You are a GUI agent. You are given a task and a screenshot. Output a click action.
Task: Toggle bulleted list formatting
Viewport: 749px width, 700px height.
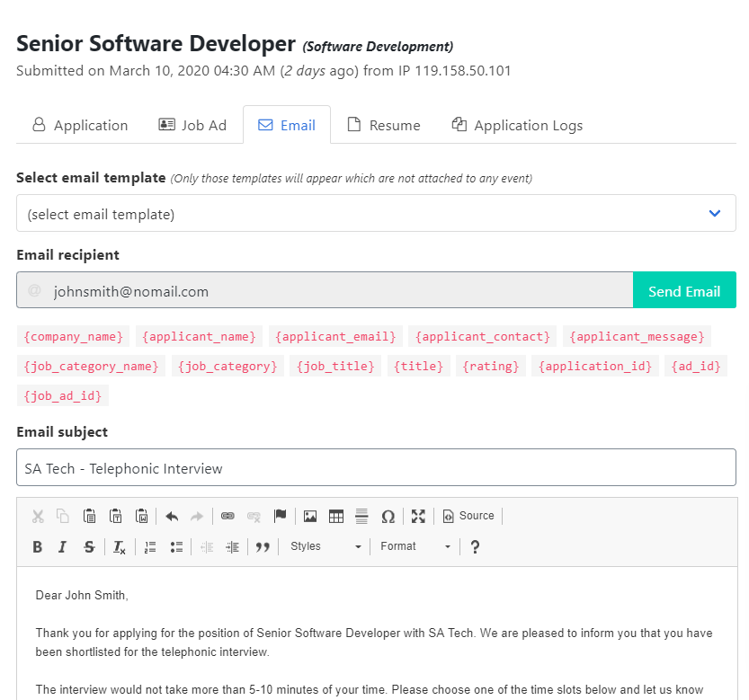tap(176, 546)
